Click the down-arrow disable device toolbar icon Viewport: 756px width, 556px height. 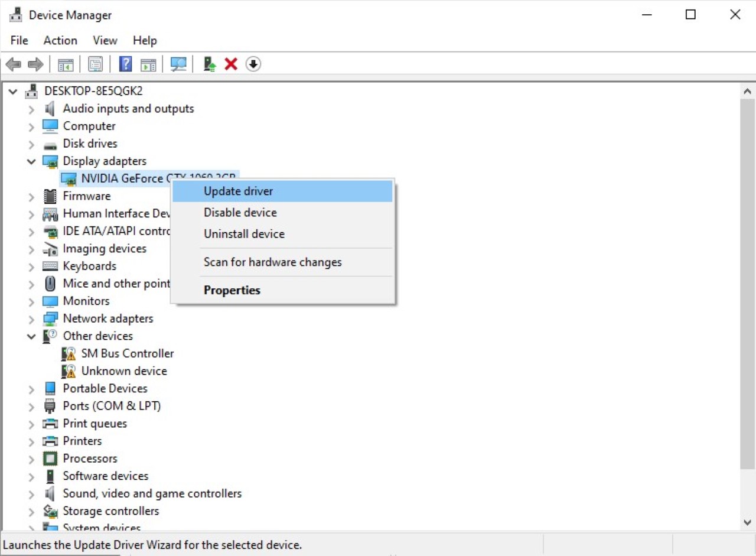[253, 64]
